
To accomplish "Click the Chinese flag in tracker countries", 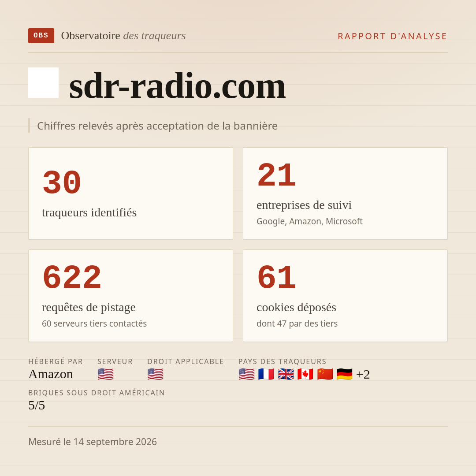I will point(325,374).
